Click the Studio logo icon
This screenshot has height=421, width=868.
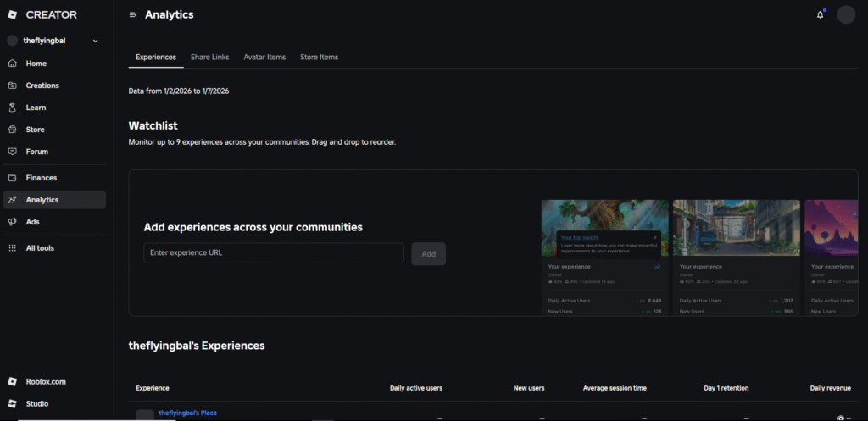(12, 404)
